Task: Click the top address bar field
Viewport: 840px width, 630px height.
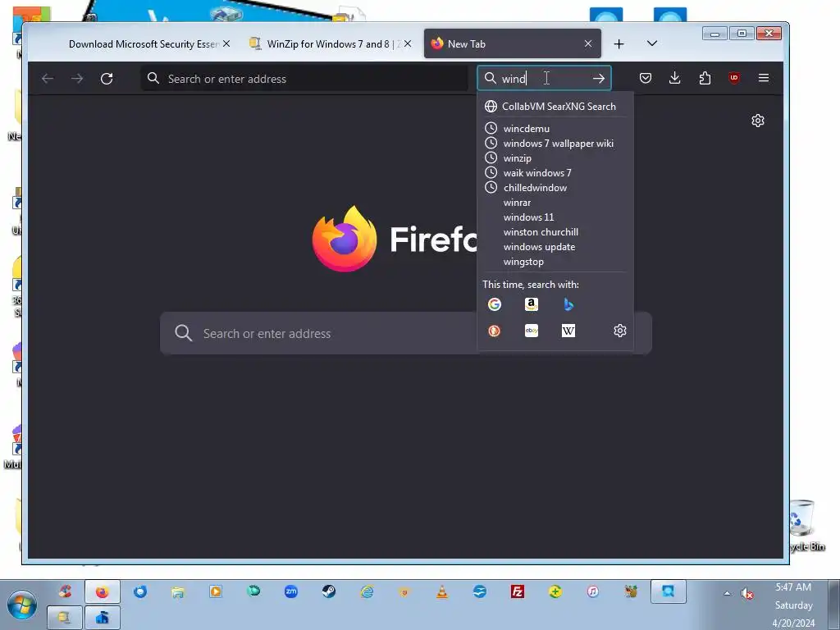Action: [304, 79]
